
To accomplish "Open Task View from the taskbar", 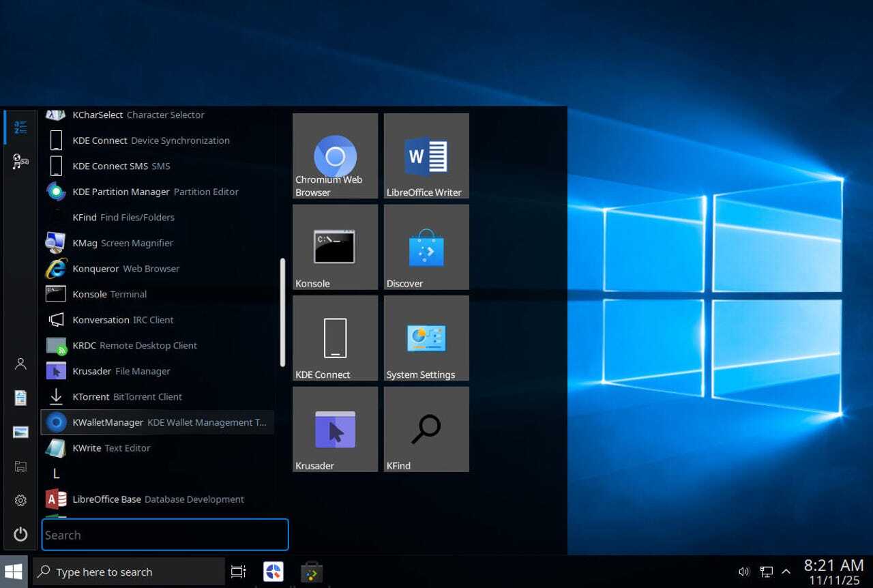I will [238, 572].
